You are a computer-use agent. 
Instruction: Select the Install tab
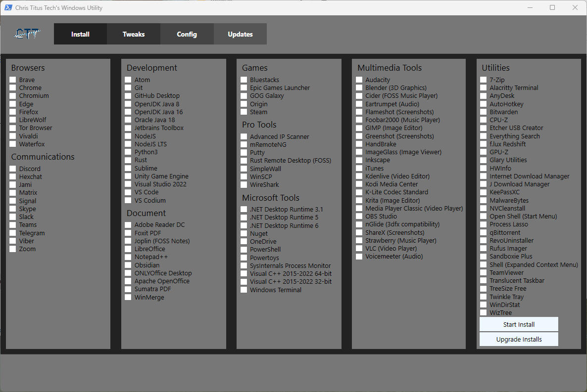pos(80,34)
